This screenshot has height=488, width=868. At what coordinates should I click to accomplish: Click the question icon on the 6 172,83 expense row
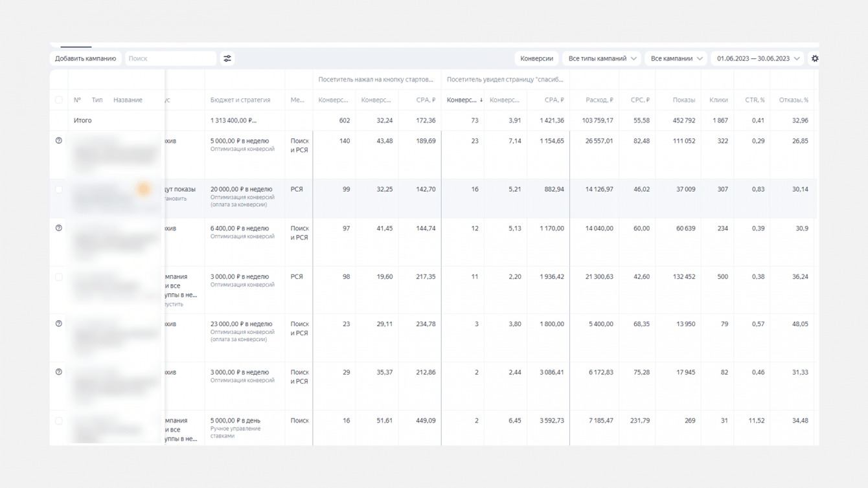(59, 372)
